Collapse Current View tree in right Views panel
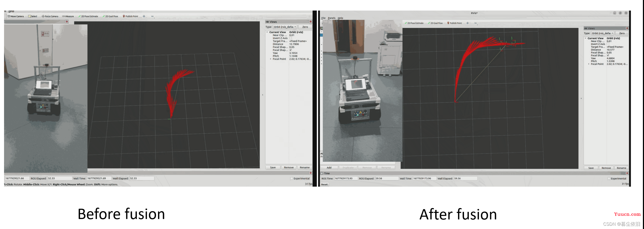The width and height of the screenshot is (644, 229). [x=585, y=38]
